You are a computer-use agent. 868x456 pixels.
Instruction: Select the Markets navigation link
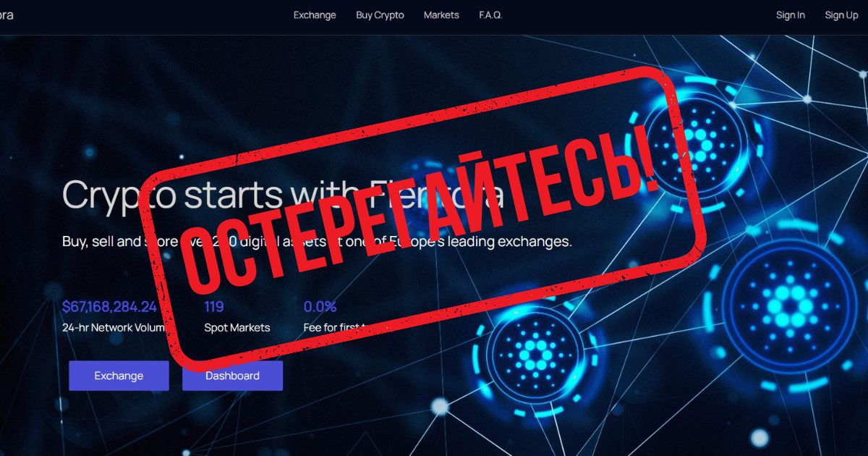pyautogui.click(x=441, y=15)
